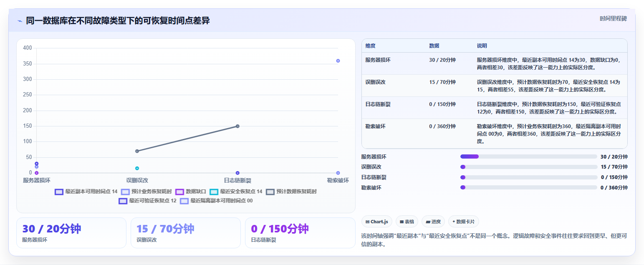Toggle the 预计业务恢复耗时 legend series
The image size is (644, 265).
[x=146, y=192]
